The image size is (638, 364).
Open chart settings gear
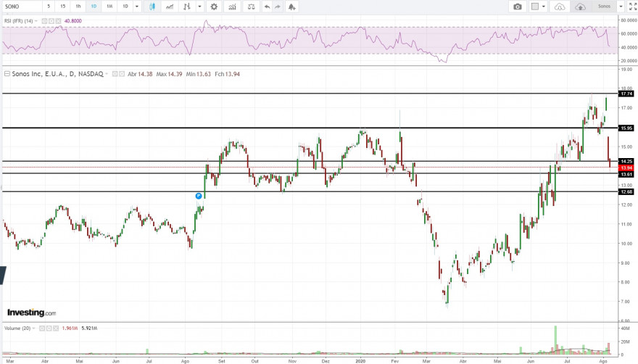[214, 7]
